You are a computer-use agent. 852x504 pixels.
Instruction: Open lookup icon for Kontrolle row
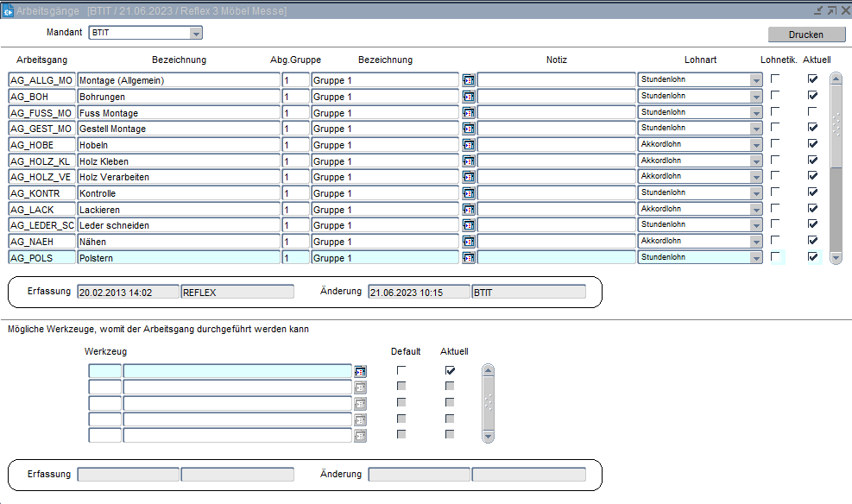click(468, 193)
